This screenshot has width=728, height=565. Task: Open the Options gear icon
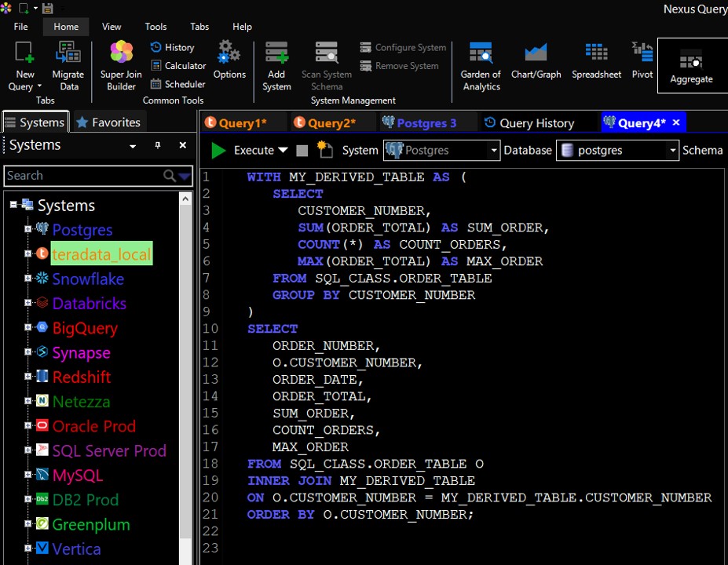coord(229,61)
